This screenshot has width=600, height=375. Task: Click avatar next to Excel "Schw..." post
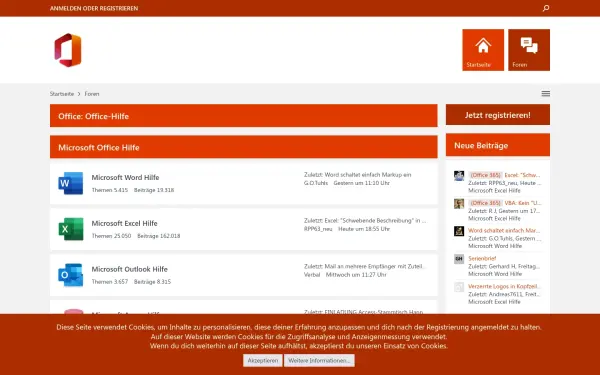459,176
